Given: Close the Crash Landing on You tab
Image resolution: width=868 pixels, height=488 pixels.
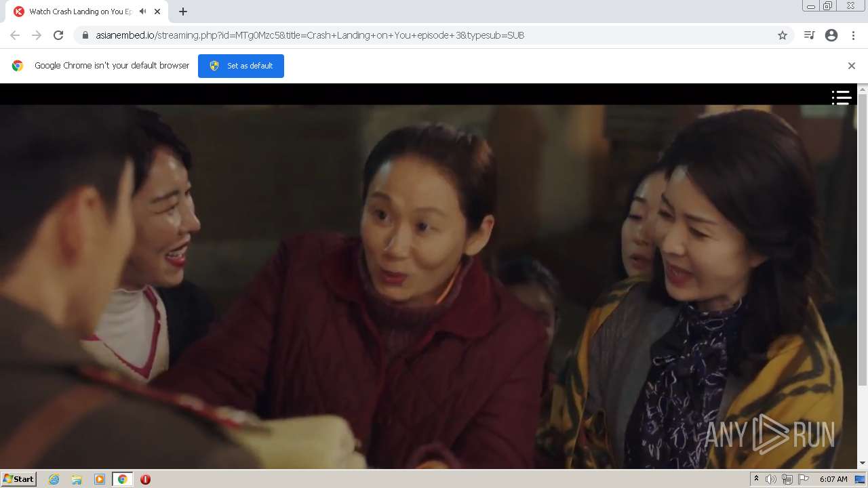Looking at the screenshot, I should coord(157,12).
